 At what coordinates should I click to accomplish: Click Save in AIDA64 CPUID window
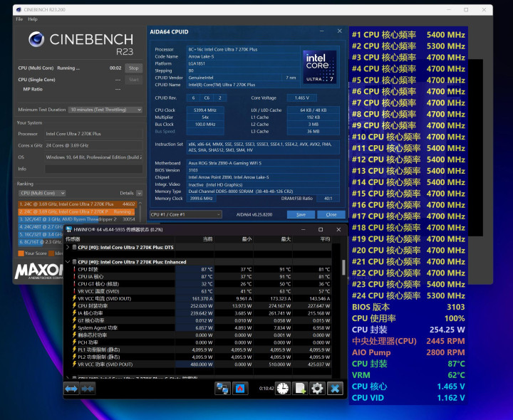pyautogui.click(x=301, y=214)
